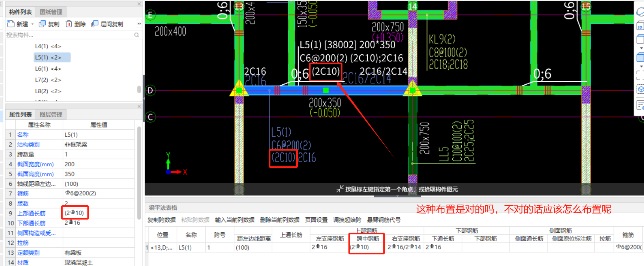Click the 层间复制 inter-floor copy button

click(x=107, y=24)
